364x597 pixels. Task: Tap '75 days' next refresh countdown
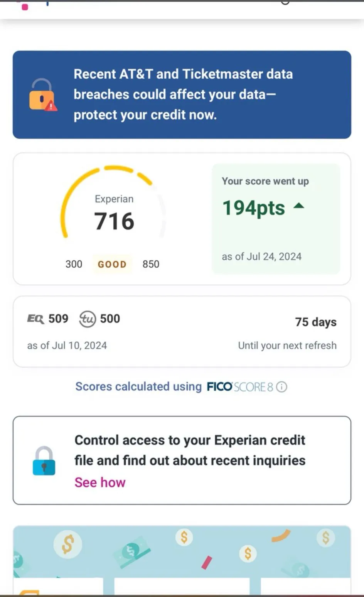(315, 322)
